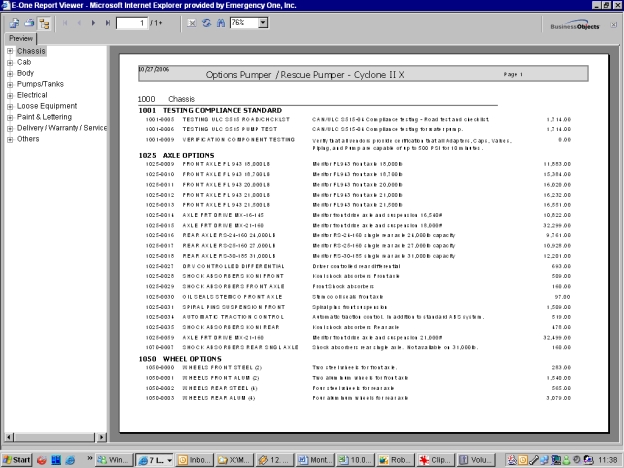Click the '1025 AXLE OPTIONS' heading
The height and width of the screenshot is (468, 624).
[x=176, y=155]
